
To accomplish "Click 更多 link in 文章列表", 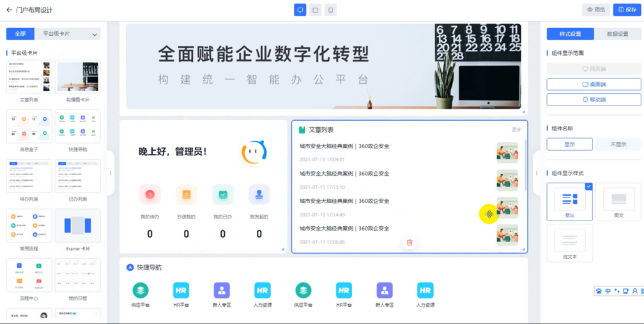I will [x=516, y=130].
